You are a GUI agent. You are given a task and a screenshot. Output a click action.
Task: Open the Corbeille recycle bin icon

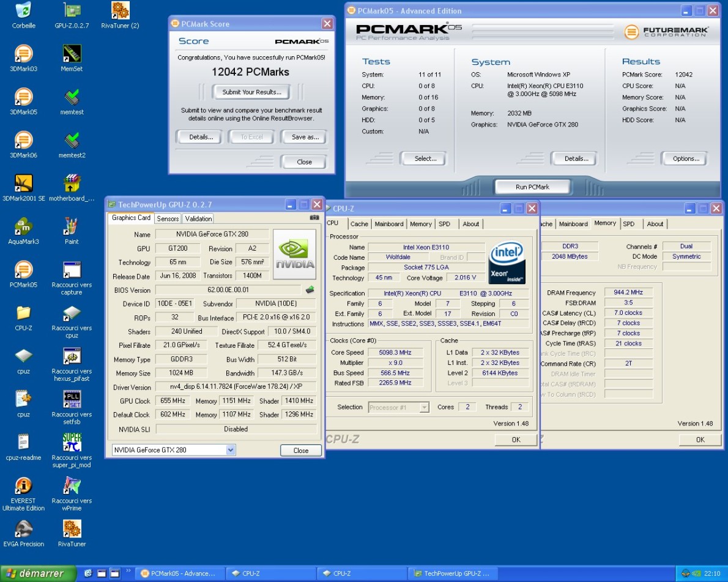click(x=23, y=15)
